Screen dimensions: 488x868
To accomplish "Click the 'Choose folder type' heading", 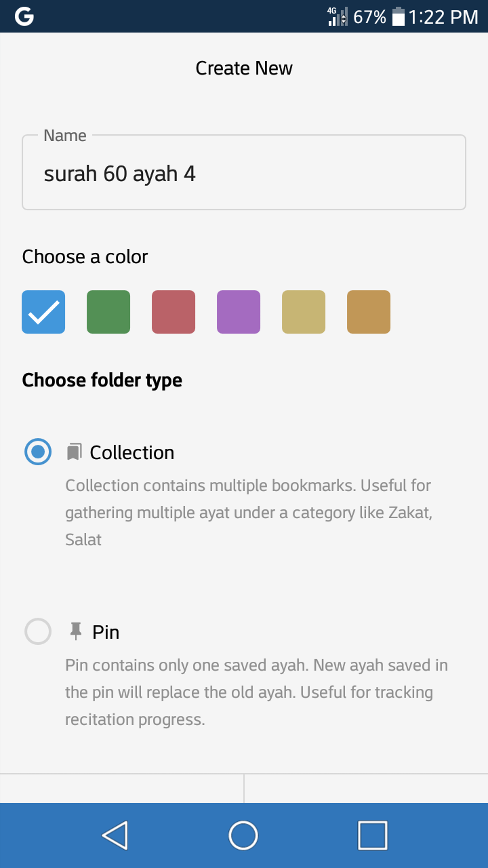I will [102, 380].
